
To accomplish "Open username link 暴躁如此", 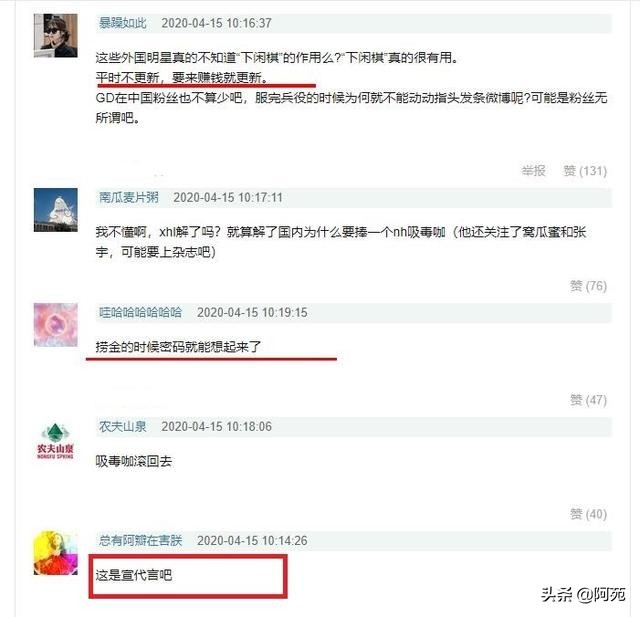I will [122, 23].
